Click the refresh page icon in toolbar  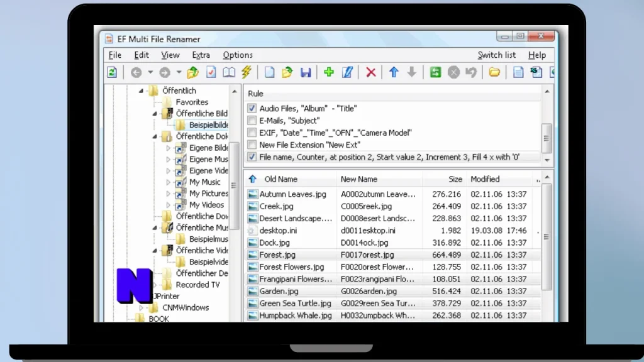tap(112, 72)
